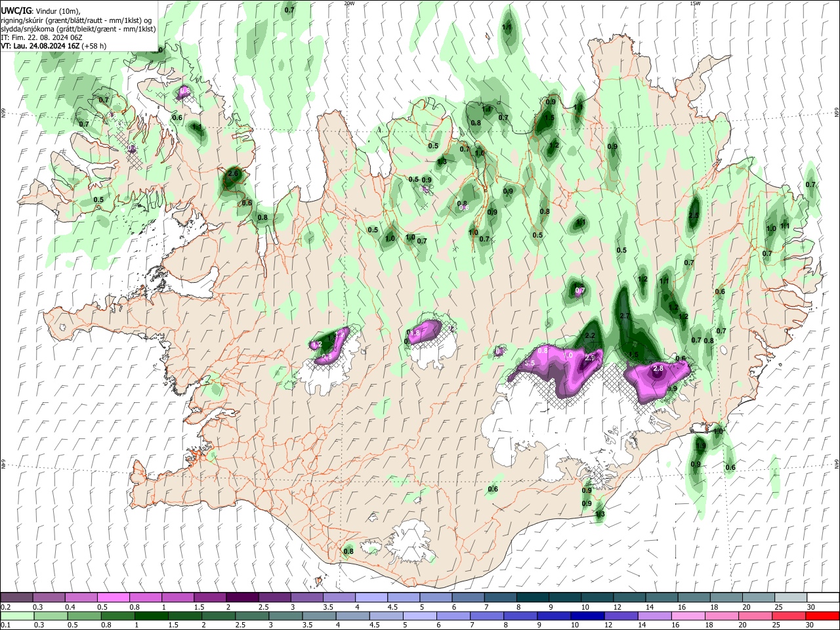
Task: Click the 'rigning/skúrir' legend description line
Action: point(77,20)
